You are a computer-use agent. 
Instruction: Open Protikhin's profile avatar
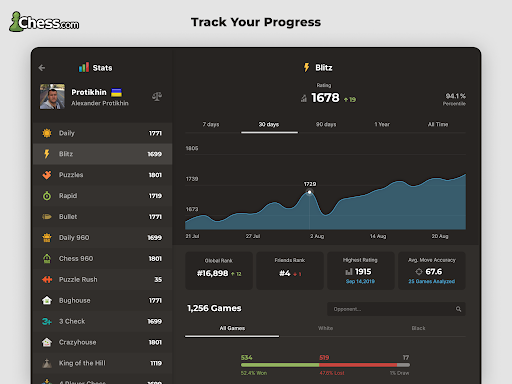(52, 97)
